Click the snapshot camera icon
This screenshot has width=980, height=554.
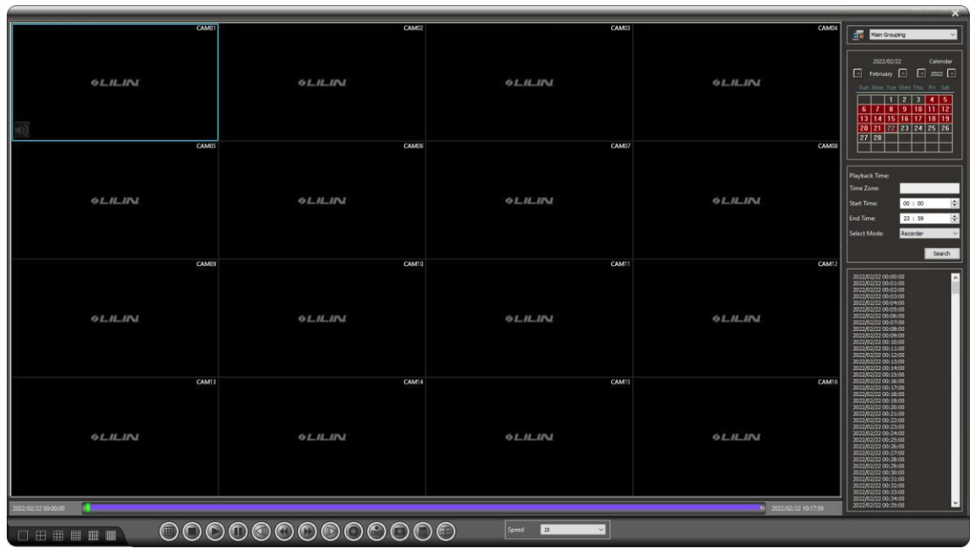pos(400,531)
